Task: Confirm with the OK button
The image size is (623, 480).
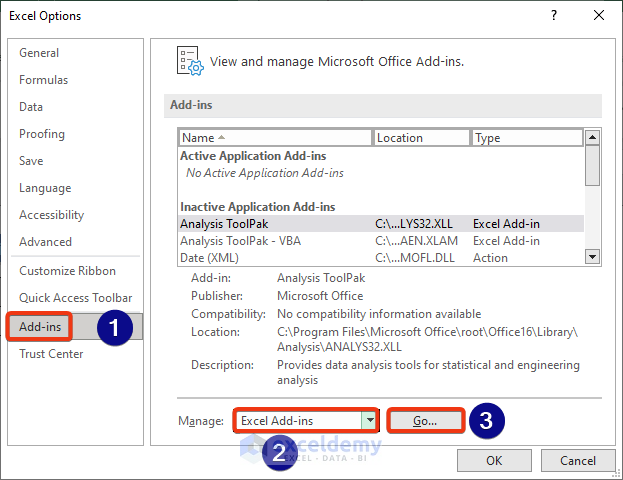Action: [x=494, y=461]
